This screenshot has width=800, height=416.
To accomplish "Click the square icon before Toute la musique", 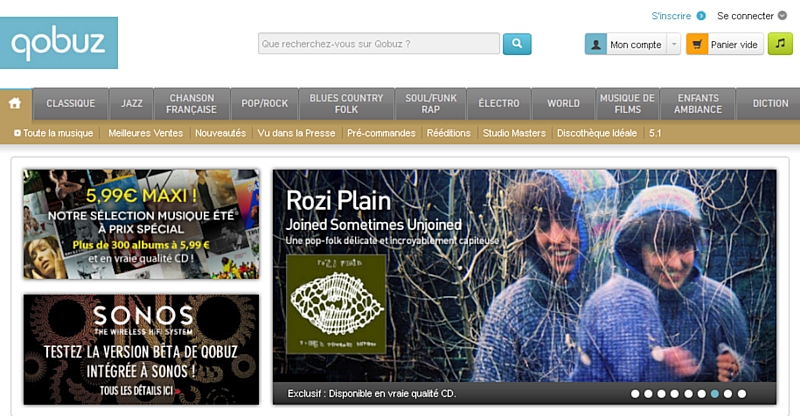I will pyautogui.click(x=17, y=133).
